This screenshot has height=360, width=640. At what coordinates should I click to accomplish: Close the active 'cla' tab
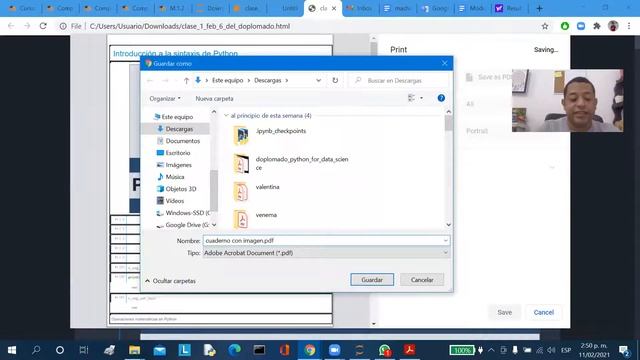(334, 8)
